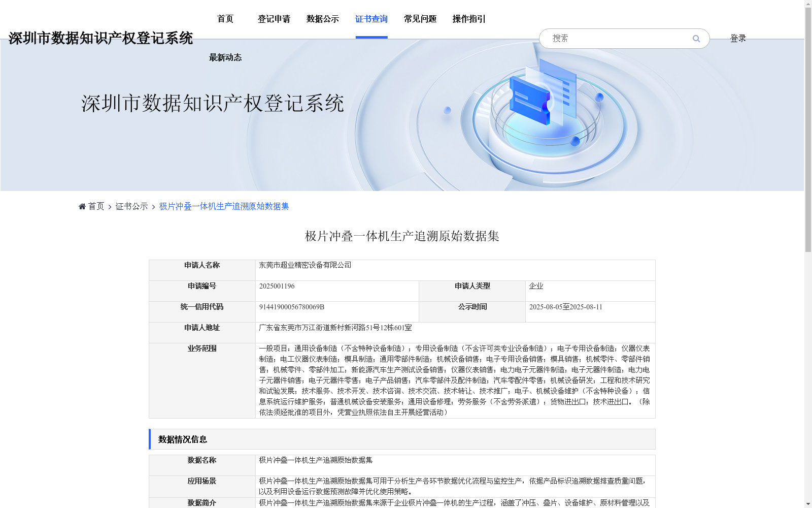Click the banner title 深圳市数据知识产权登记系统

(x=213, y=103)
